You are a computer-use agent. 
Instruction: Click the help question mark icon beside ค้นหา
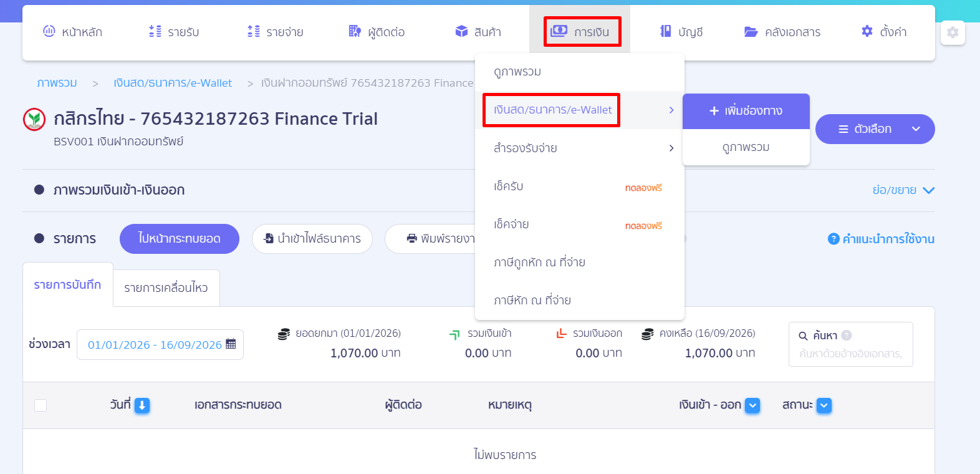[847, 336]
